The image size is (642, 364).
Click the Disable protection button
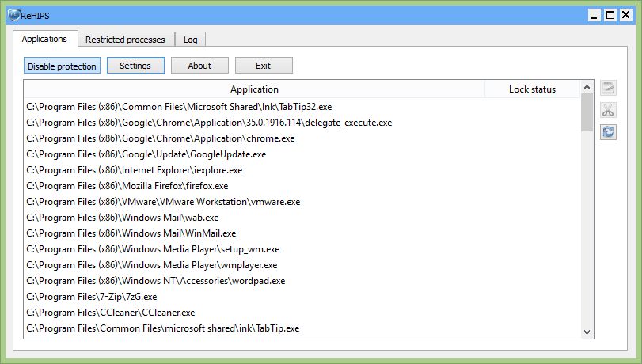[62, 66]
